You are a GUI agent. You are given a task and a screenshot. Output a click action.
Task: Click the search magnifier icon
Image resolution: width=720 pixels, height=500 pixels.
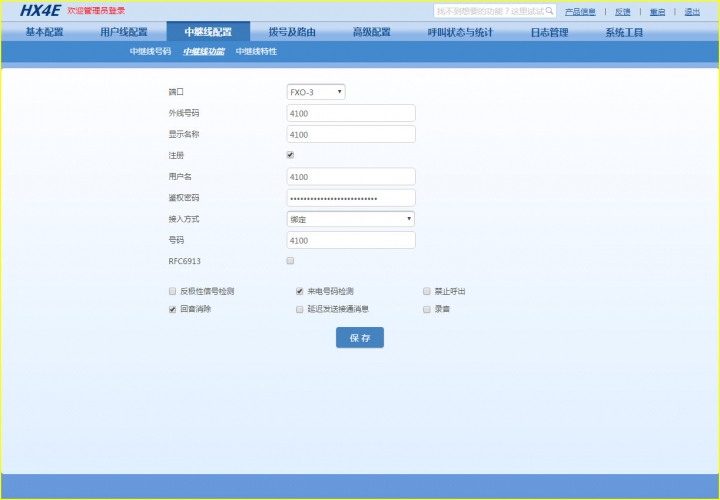point(549,11)
